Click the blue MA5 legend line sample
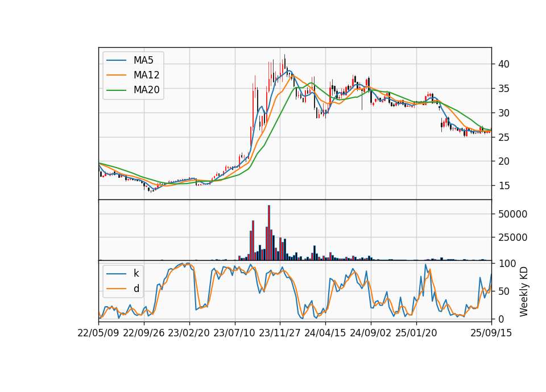 tap(116, 60)
